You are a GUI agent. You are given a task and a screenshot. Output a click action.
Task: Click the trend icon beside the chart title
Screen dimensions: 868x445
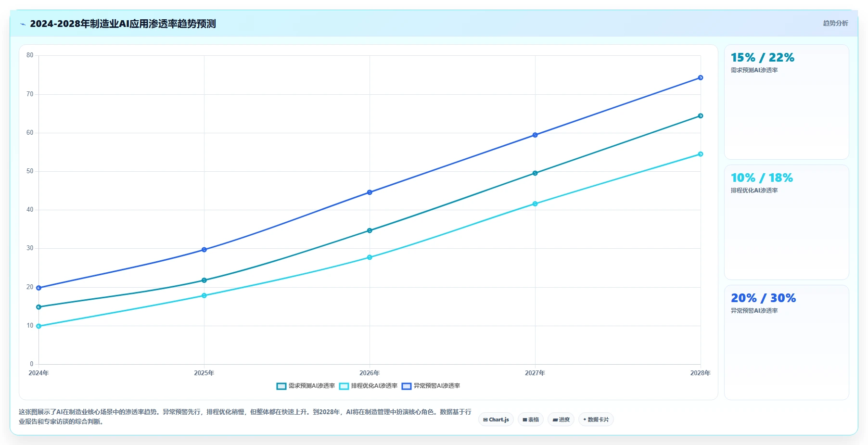click(x=23, y=24)
